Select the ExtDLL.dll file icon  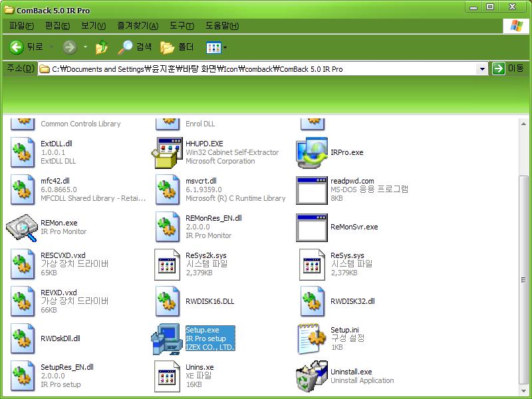point(23,152)
